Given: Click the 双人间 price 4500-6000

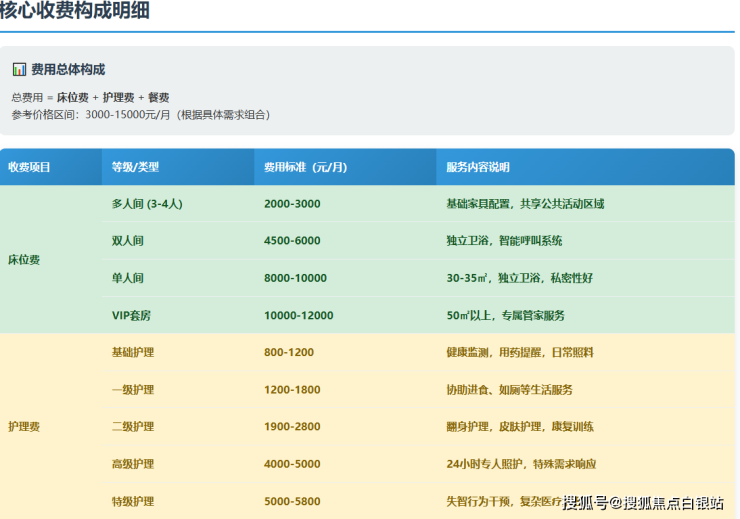Looking at the screenshot, I should click(292, 241).
